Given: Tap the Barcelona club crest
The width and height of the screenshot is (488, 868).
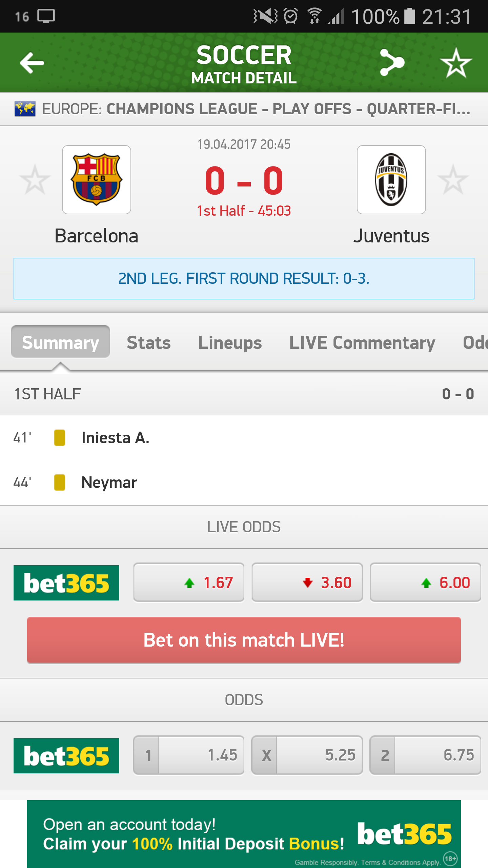Looking at the screenshot, I should click(97, 180).
